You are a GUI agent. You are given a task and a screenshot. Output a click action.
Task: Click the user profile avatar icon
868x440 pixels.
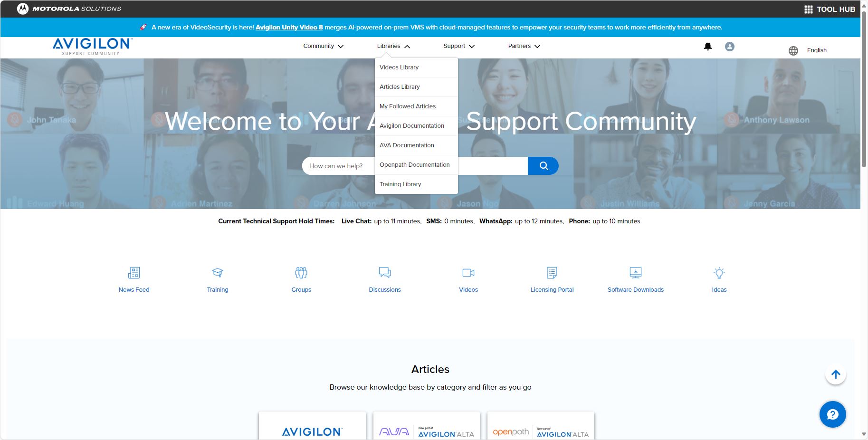729,47
